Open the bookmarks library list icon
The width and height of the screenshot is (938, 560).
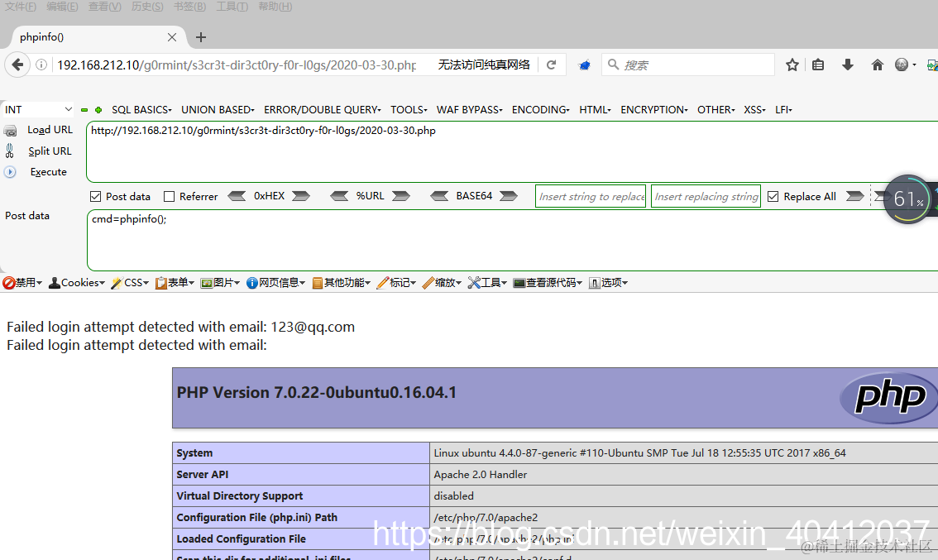[818, 65]
